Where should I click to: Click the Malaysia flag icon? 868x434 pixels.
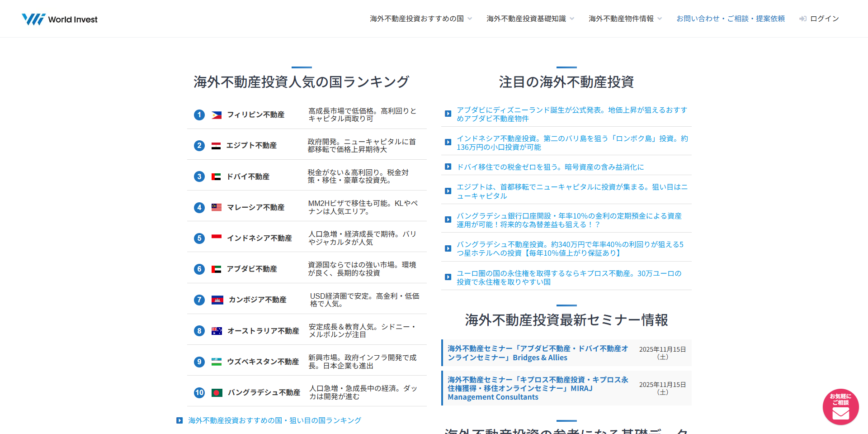tap(217, 207)
